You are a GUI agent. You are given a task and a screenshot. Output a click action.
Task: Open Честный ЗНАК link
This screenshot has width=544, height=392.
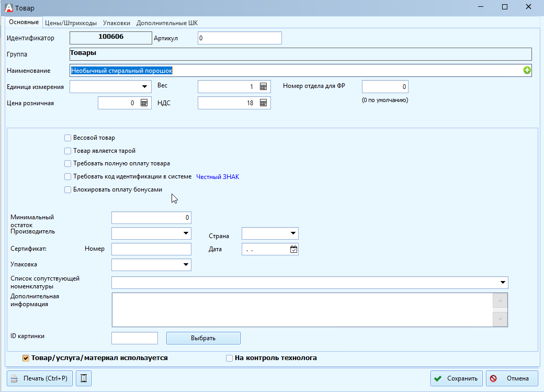pyautogui.click(x=218, y=177)
